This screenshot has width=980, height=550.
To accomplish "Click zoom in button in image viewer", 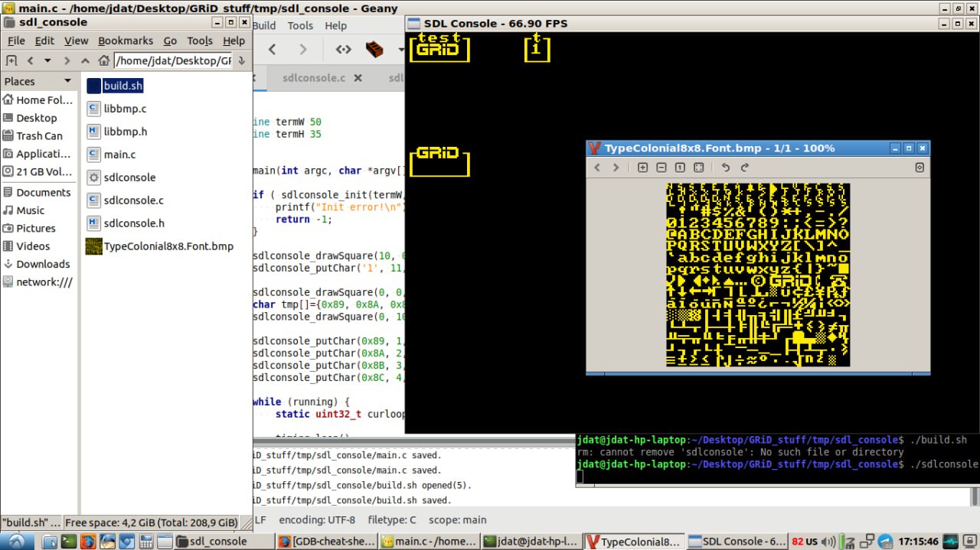I will [643, 168].
